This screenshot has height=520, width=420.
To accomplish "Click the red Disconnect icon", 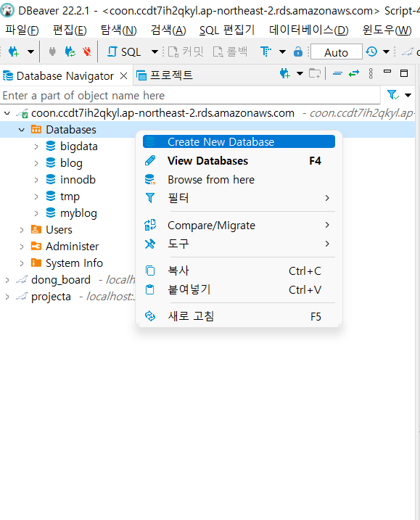I will (x=87, y=51).
